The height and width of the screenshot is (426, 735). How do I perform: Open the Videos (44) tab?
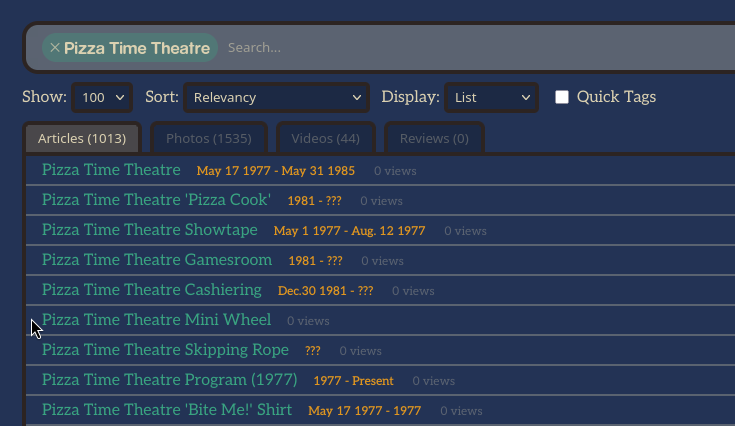click(x=318, y=138)
